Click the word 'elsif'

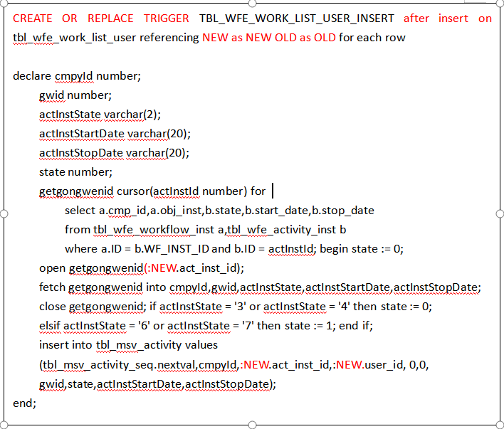coord(50,326)
